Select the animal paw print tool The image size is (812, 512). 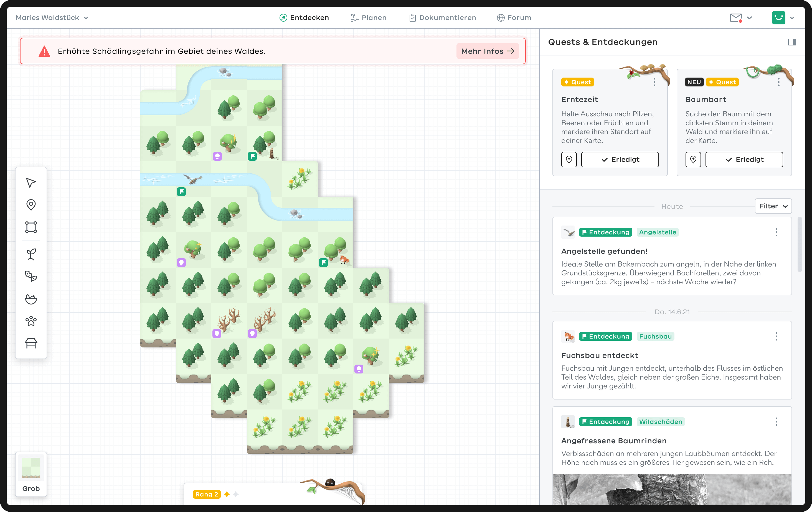point(31,321)
